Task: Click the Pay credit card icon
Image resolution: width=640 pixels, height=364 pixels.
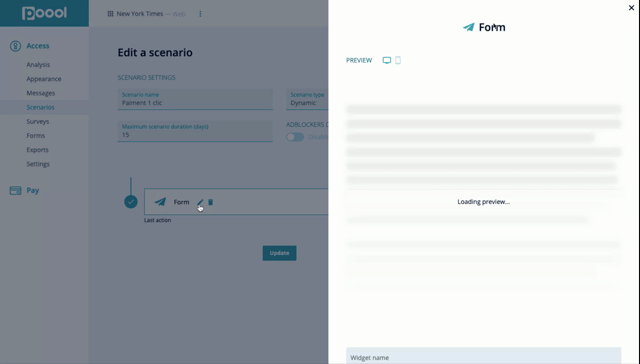Action: point(16,191)
